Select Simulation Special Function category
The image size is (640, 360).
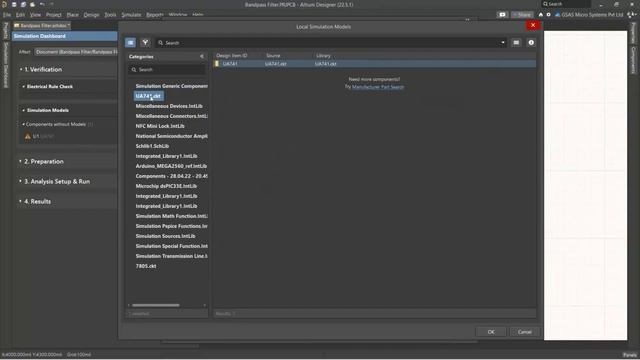(171, 246)
